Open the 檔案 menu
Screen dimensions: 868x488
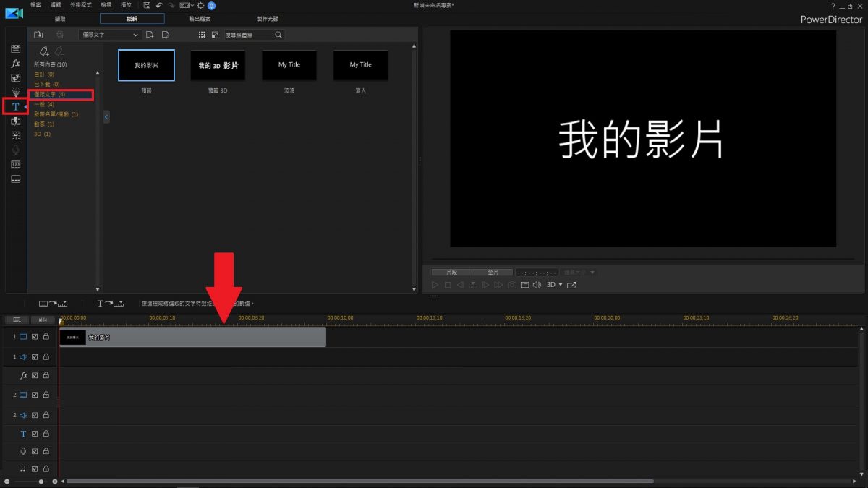tap(36, 5)
